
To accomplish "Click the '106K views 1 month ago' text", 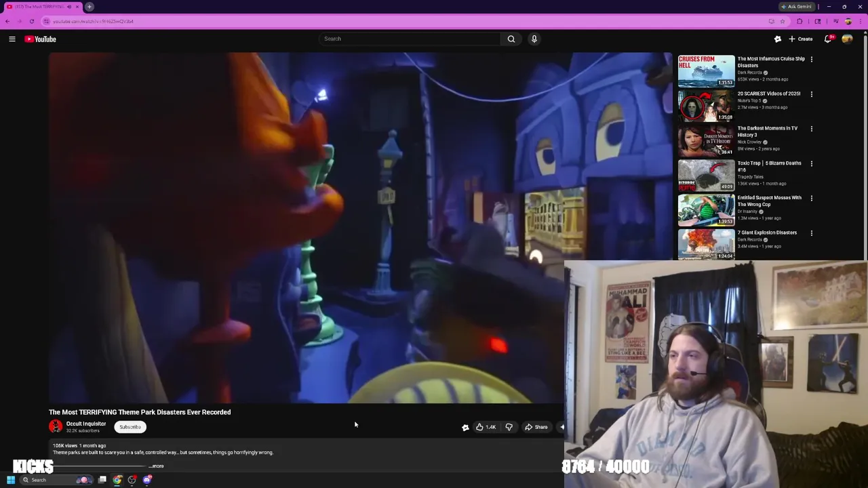I will coord(79,446).
